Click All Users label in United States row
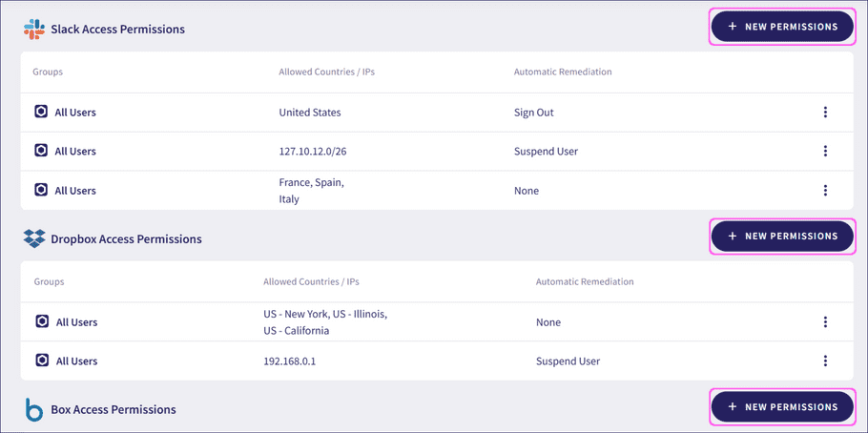This screenshot has height=433, width=868. pyautogui.click(x=75, y=113)
